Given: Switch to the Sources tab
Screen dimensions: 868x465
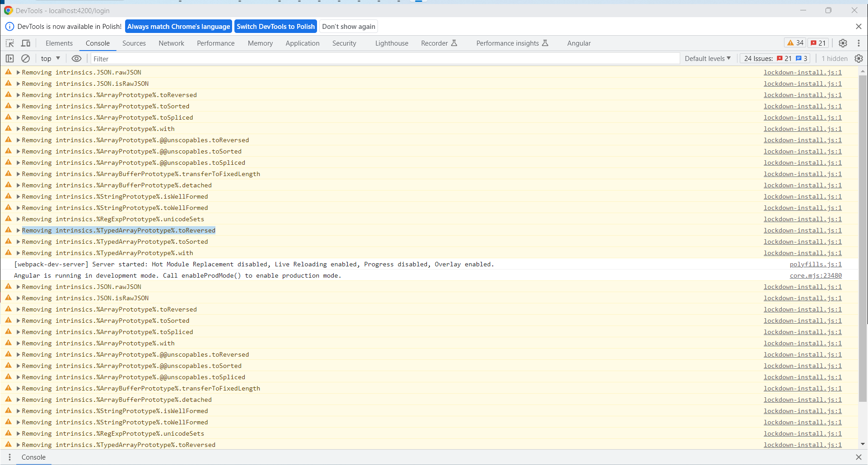Looking at the screenshot, I should point(134,43).
